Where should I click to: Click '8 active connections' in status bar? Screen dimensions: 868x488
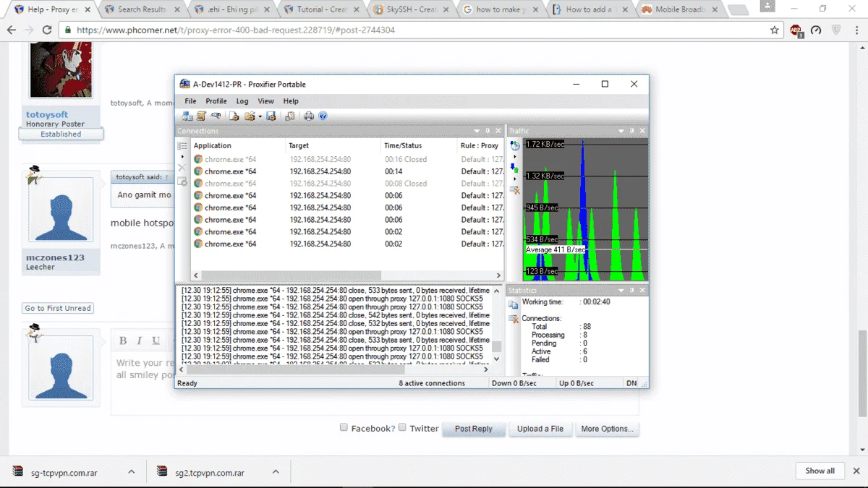pyautogui.click(x=432, y=383)
